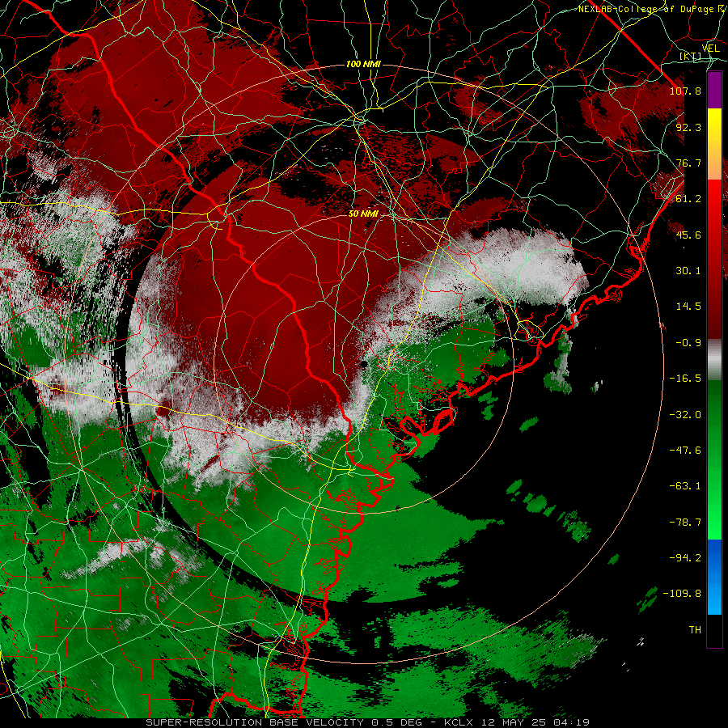
Task: Click the 14.5 legend value
Action: 688,307
